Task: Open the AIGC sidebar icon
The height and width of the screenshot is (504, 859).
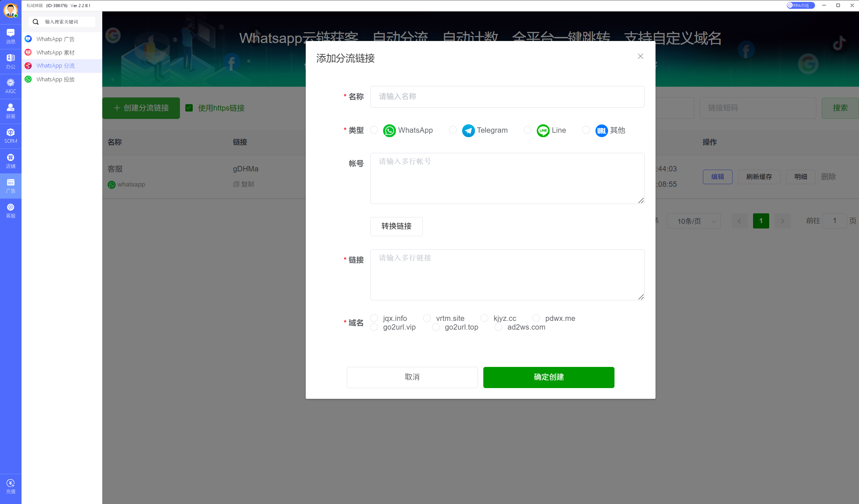Action: (x=10, y=86)
